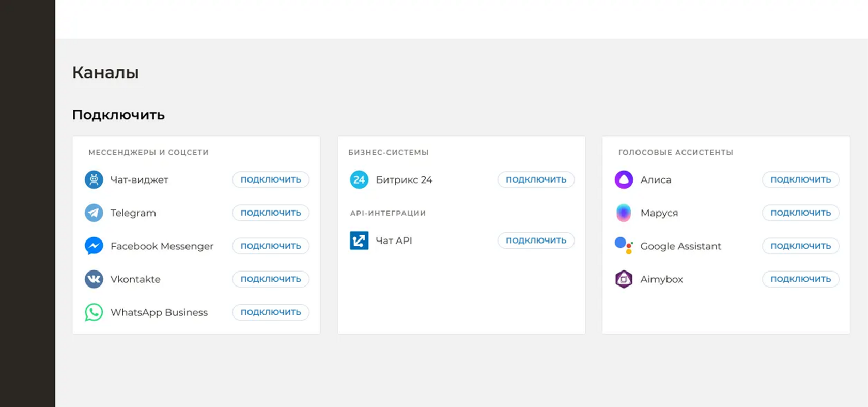Connect Чат API via Подключить button
This screenshot has width=868, height=407.
pos(536,240)
